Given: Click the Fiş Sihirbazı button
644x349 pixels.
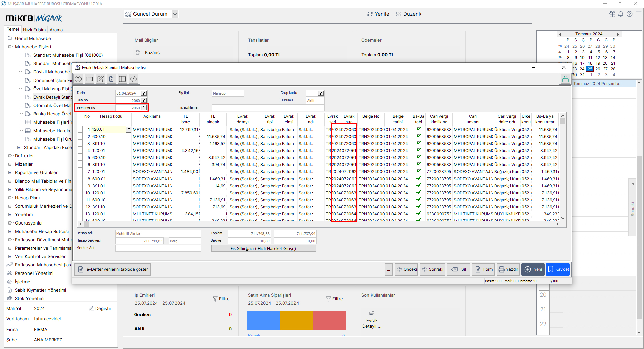Looking at the screenshot, I should pyautogui.click(x=263, y=249).
